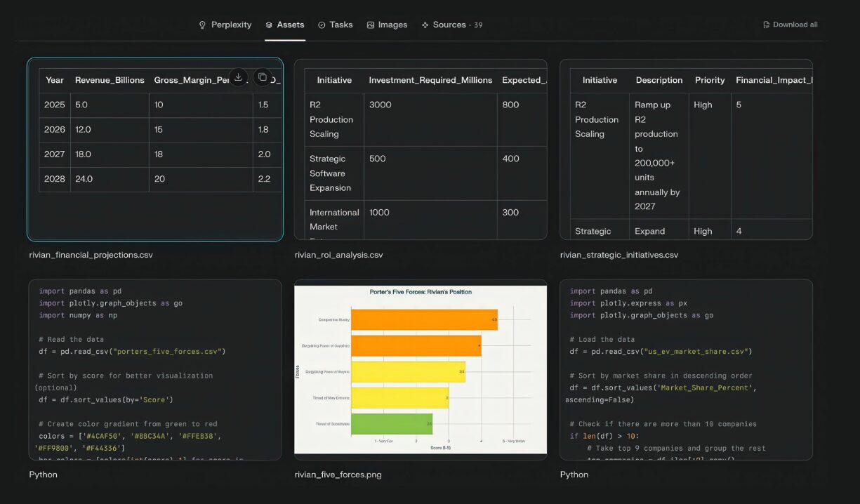Open the Tasks tab
The height and width of the screenshot is (504, 860).
(335, 25)
